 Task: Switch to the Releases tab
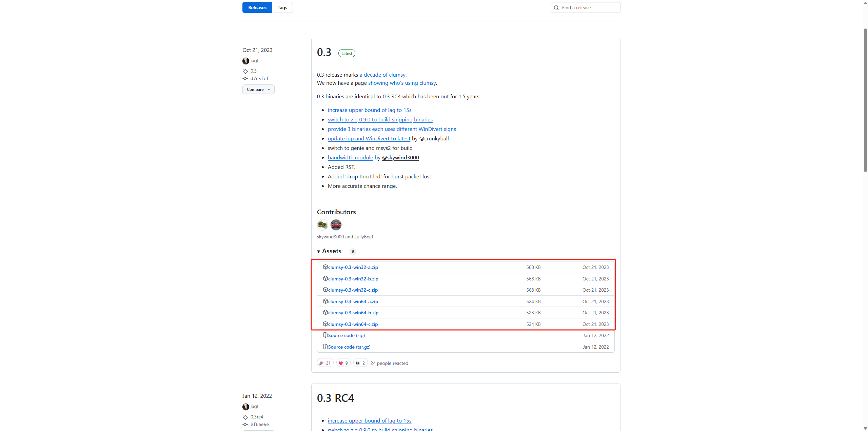click(257, 7)
